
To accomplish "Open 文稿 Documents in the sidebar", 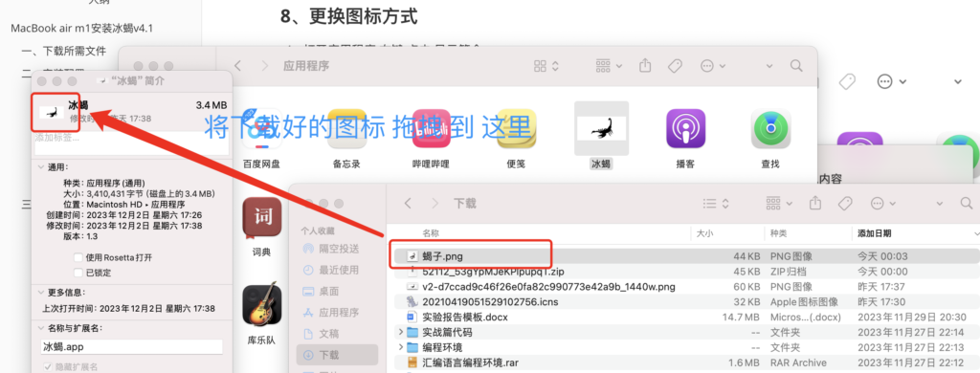I will tap(321, 334).
